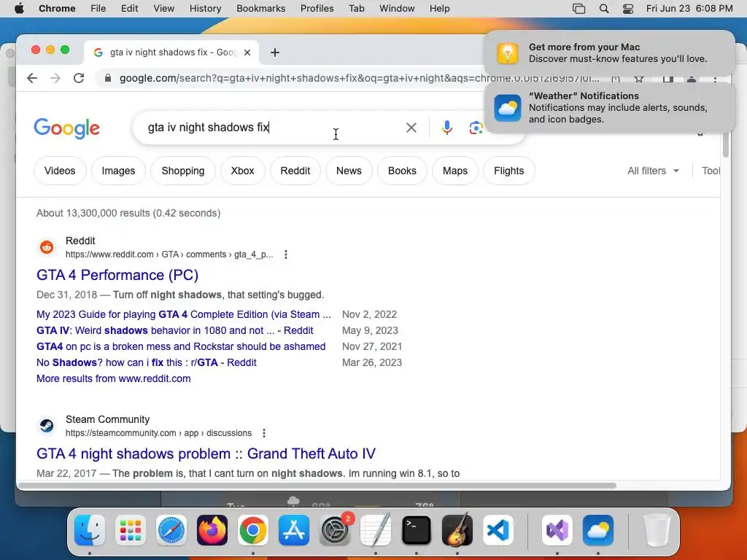Open GTA4 on pc is a broken mess link

(181, 346)
